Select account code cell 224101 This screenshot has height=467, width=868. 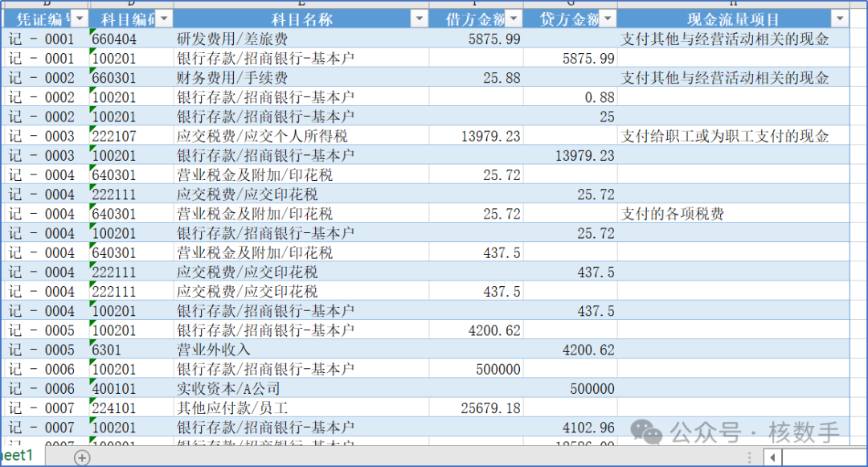tap(132, 408)
